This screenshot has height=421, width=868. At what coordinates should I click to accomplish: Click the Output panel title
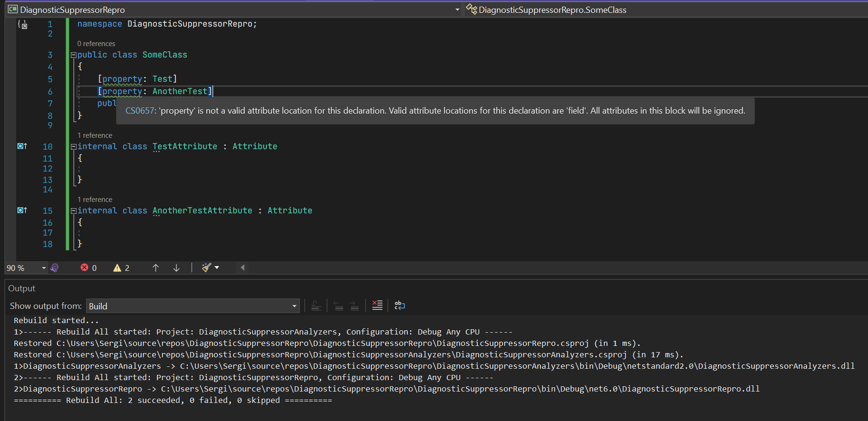click(21, 288)
